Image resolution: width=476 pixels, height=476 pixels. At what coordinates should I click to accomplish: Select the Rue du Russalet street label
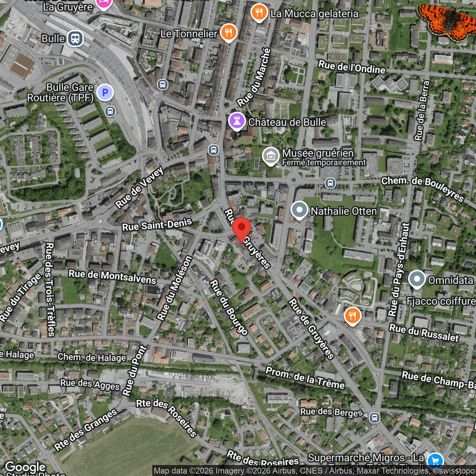[424, 333]
